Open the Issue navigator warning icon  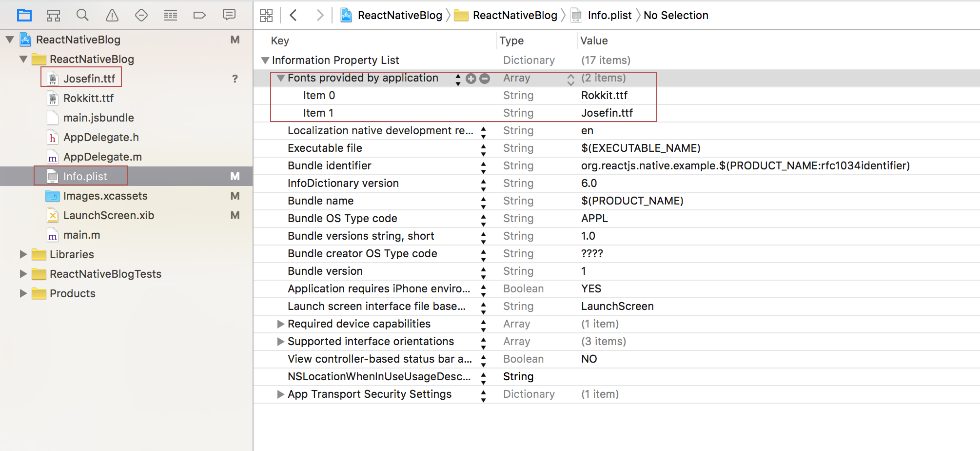click(x=112, y=15)
